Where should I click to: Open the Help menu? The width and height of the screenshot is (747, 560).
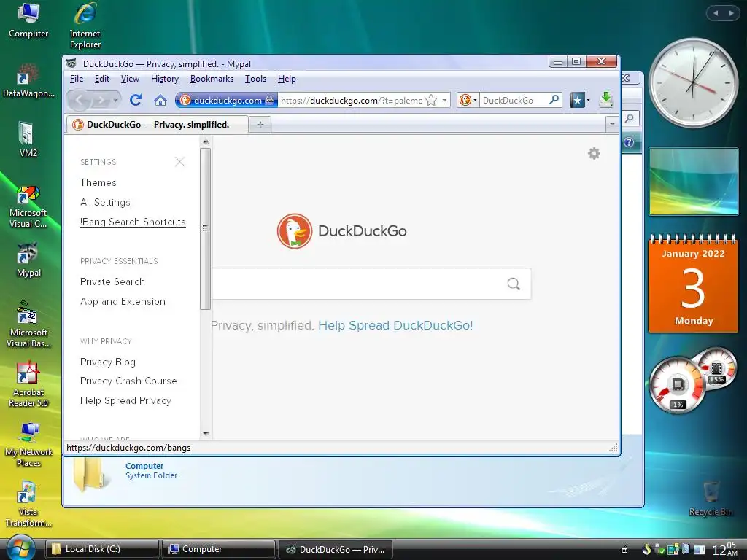(x=287, y=79)
